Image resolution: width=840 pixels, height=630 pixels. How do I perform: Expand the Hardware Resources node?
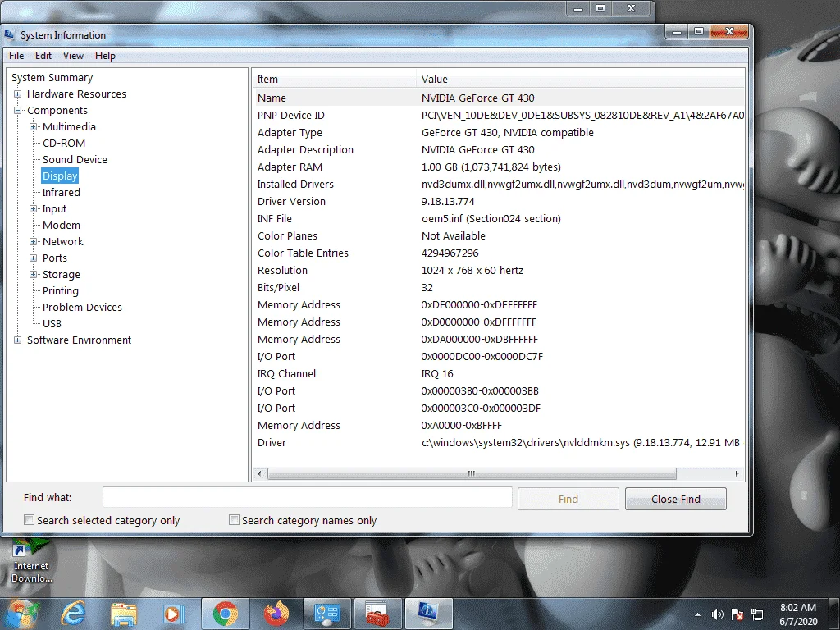tap(18, 94)
